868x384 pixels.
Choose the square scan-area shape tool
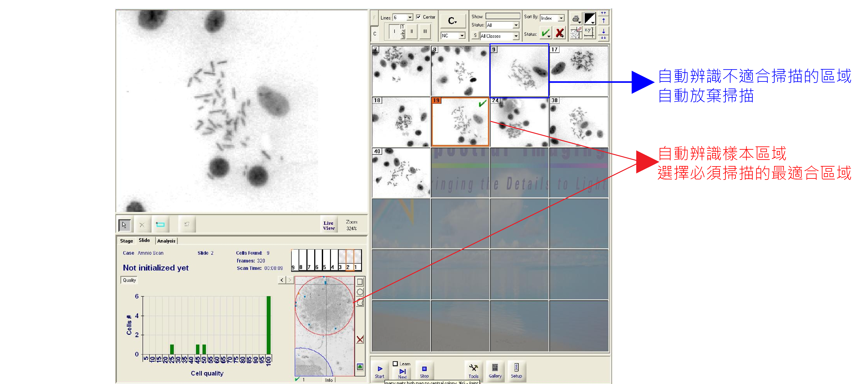(x=360, y=282)
